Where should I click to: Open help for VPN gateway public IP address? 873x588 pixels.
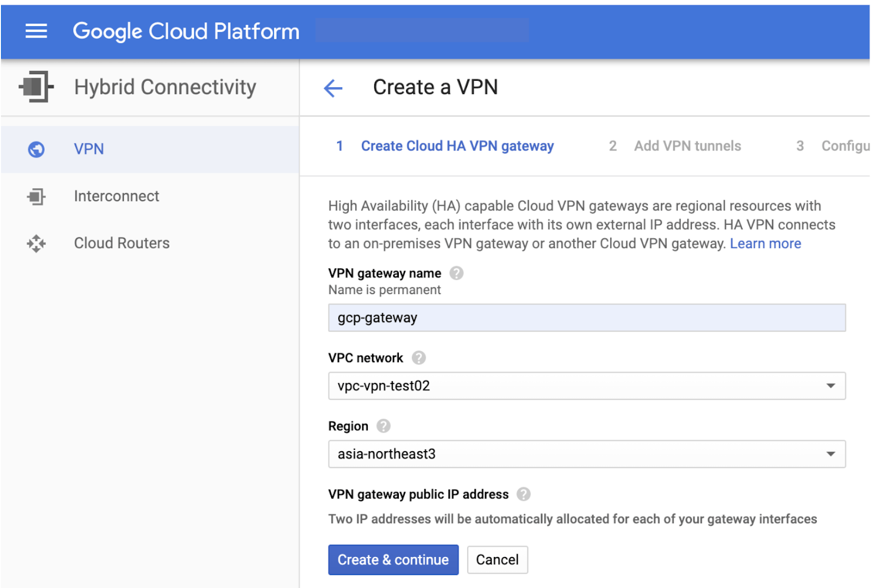click(523, 494)
